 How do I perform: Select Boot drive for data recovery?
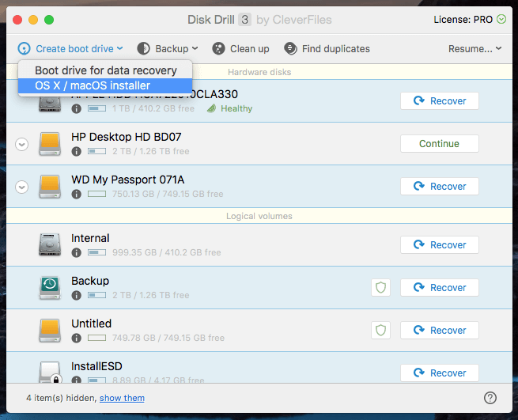click(x=105, y=70)
